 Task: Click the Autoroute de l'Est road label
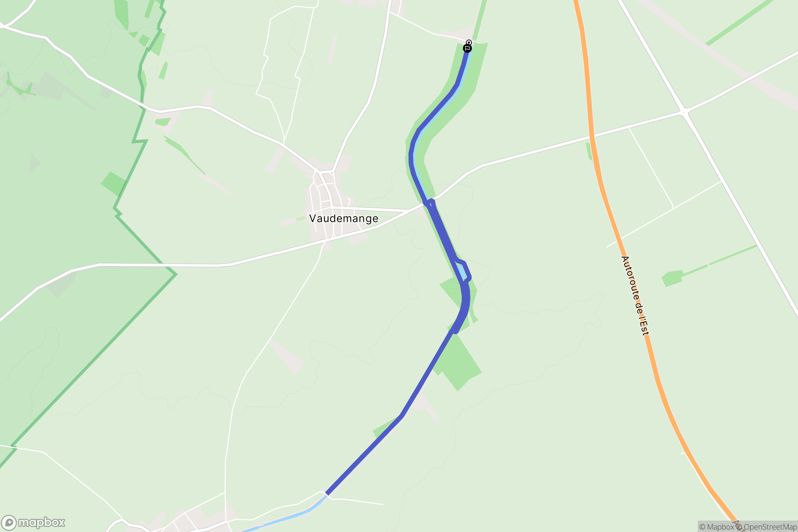click(635, 296)
